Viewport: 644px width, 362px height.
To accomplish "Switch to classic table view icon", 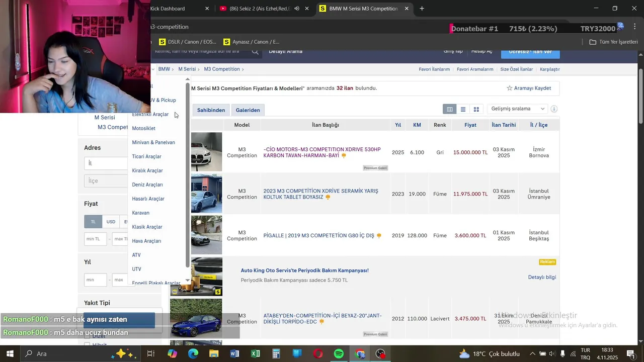I will 450,109.
